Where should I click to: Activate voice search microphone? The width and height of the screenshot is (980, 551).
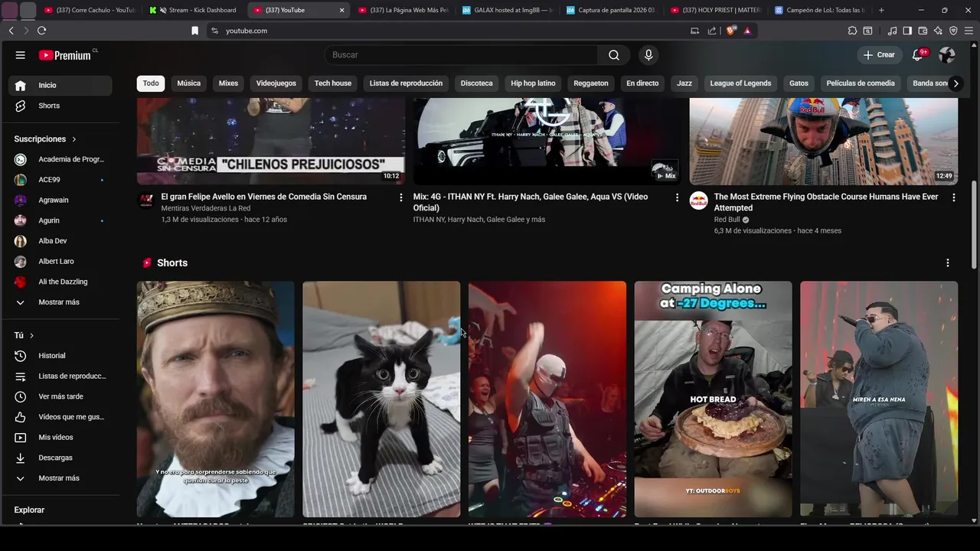(648, 55)
